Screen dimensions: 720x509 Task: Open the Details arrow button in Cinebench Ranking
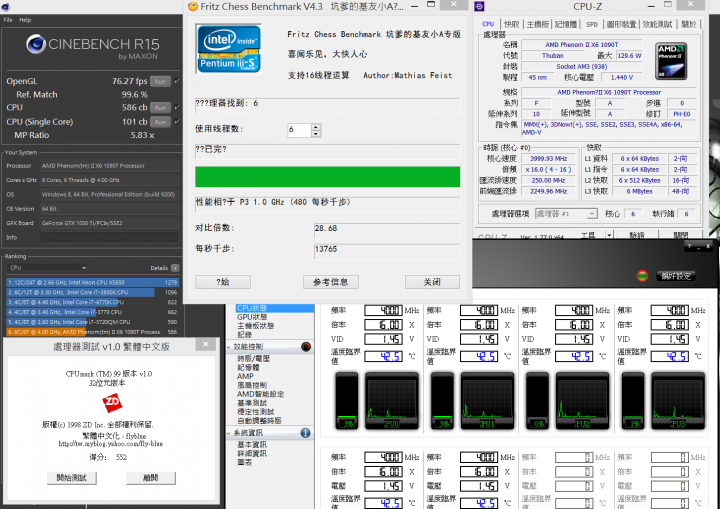pos(175,268)
